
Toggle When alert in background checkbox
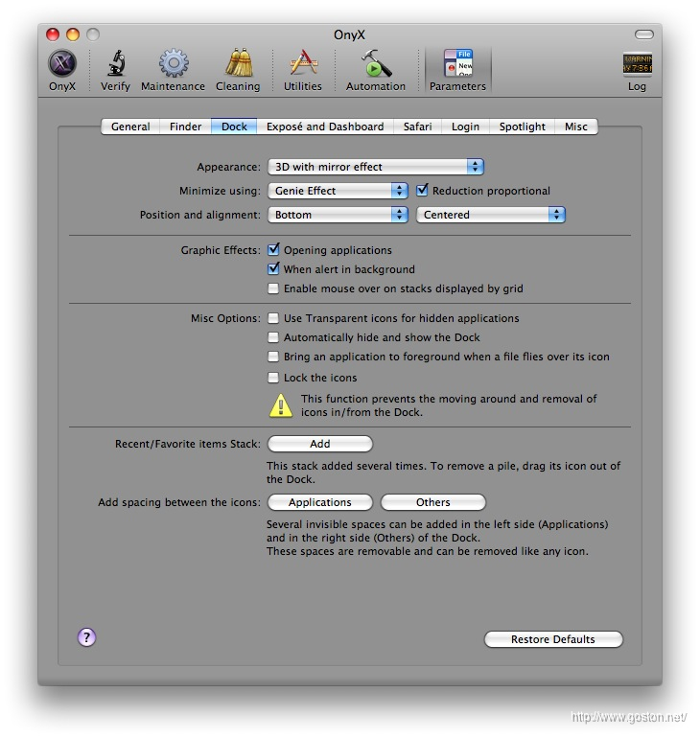pos(273,268)
